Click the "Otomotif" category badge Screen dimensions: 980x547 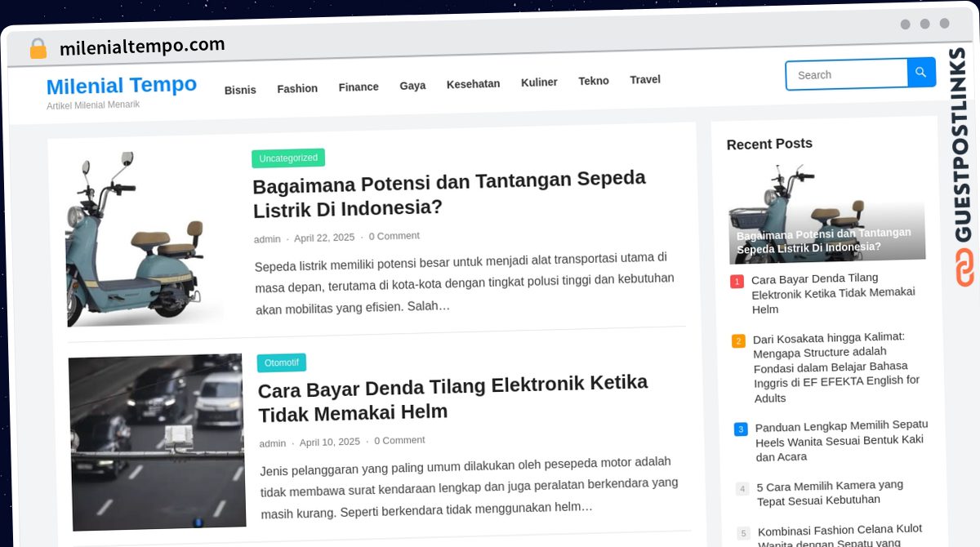(x=282, y=362)
